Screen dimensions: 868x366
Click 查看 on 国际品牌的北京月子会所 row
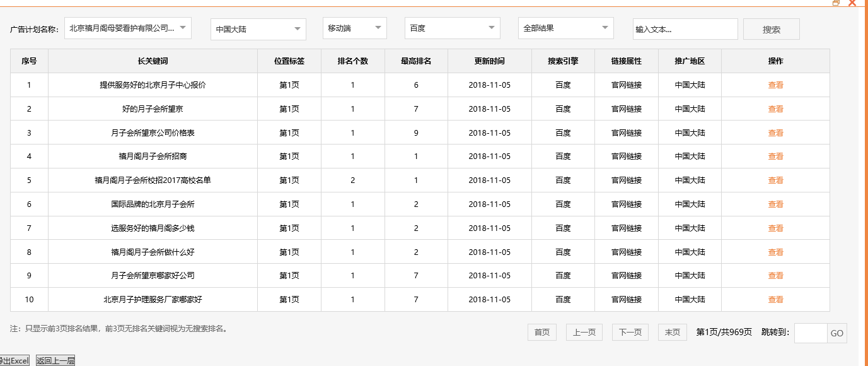point(775,204)
